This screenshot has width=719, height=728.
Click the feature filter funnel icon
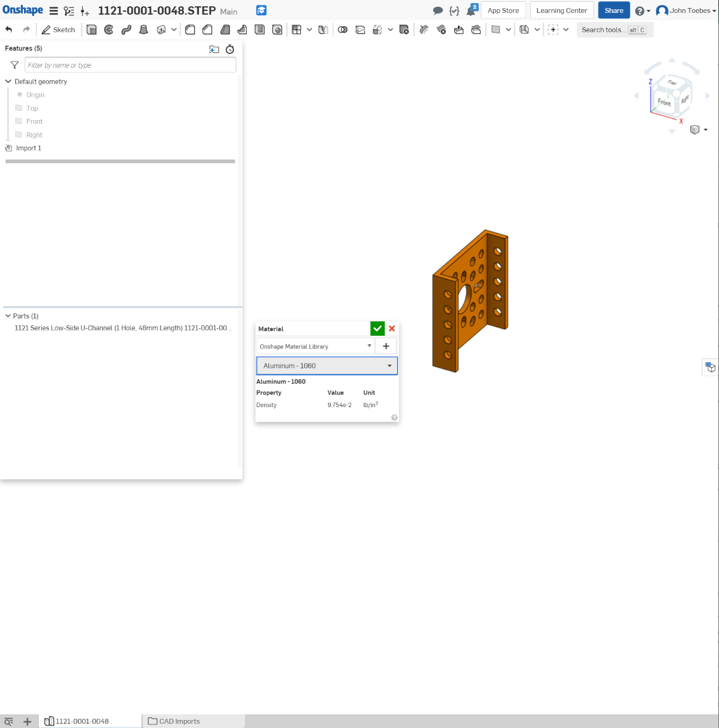[x=14, y=65]
